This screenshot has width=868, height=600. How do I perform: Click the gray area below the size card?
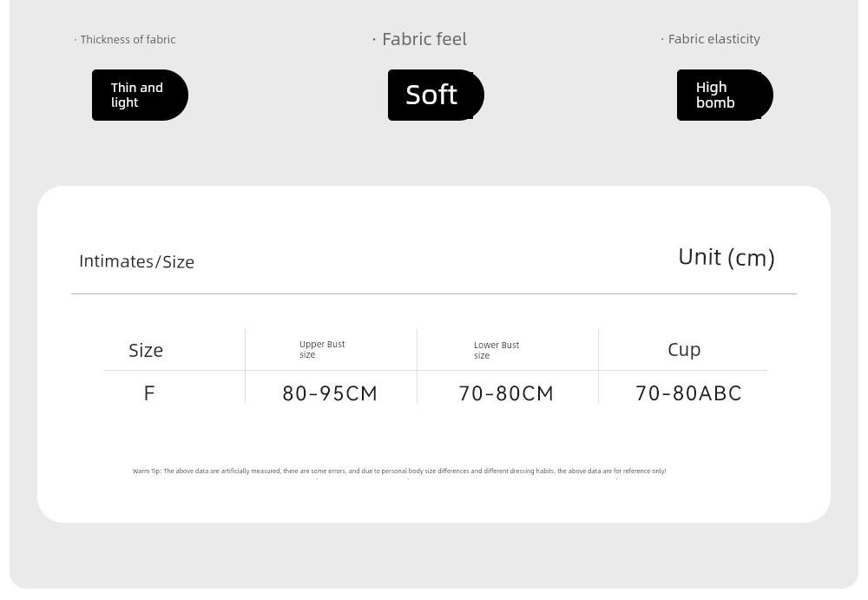point(434,555)
